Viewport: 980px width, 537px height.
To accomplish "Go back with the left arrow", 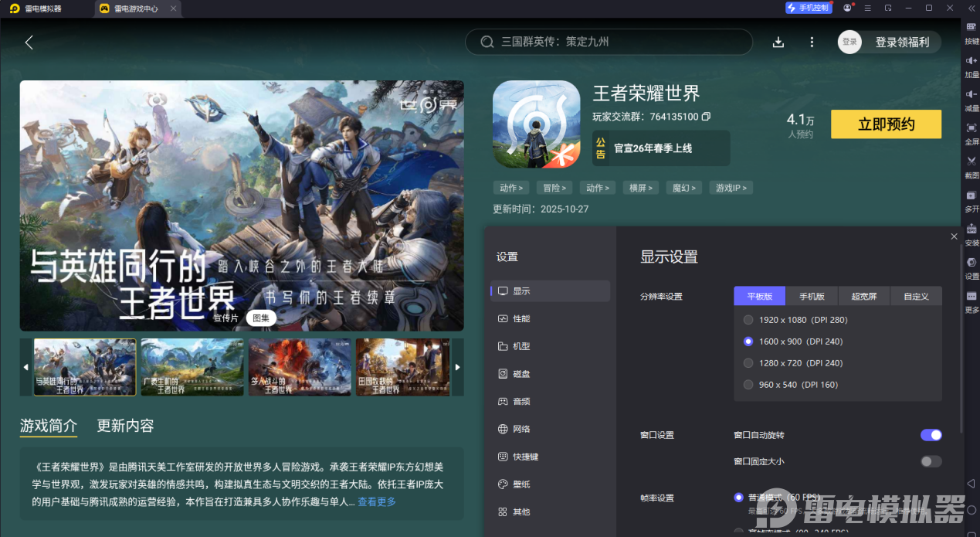I will tap(29, 42).
